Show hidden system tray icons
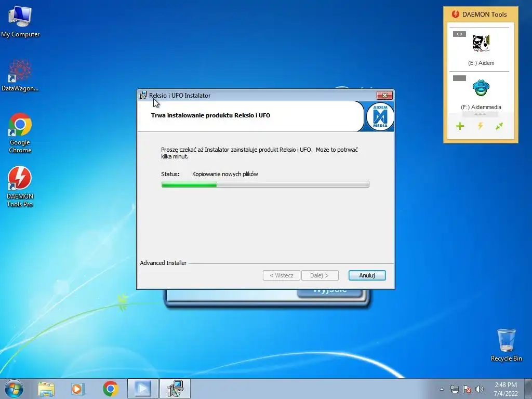The height and width of the screenshot is (399, 532). (x=442, y=389)
